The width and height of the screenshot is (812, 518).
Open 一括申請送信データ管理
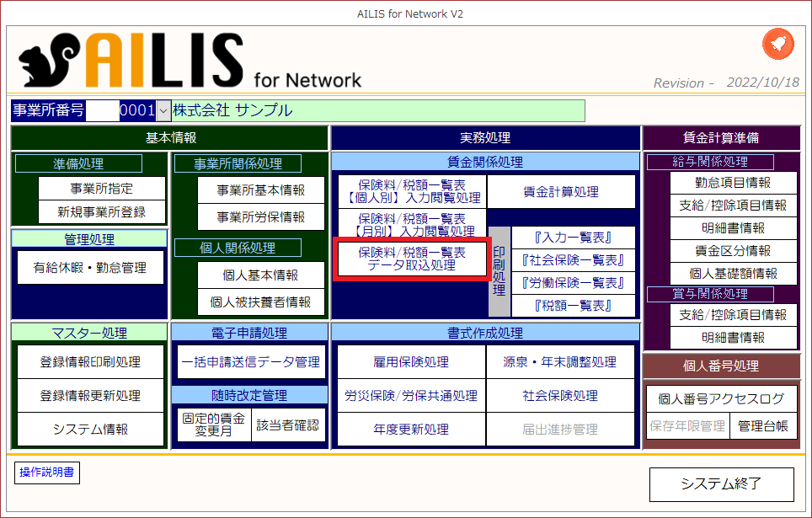[x=249, y=362]
